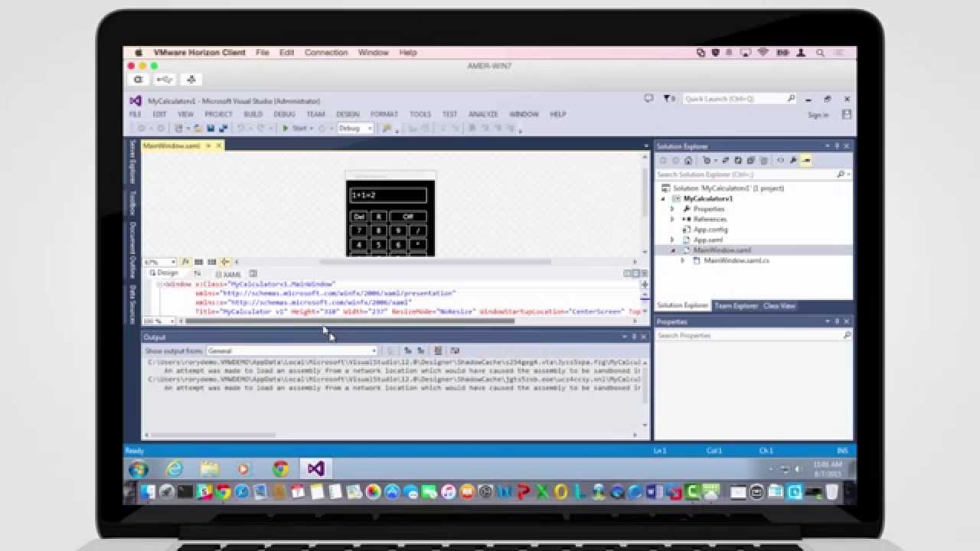Viewport: 980px width, 551px height.
Task: Open the Show output from dropdown
Action: [x=292, y=350]
